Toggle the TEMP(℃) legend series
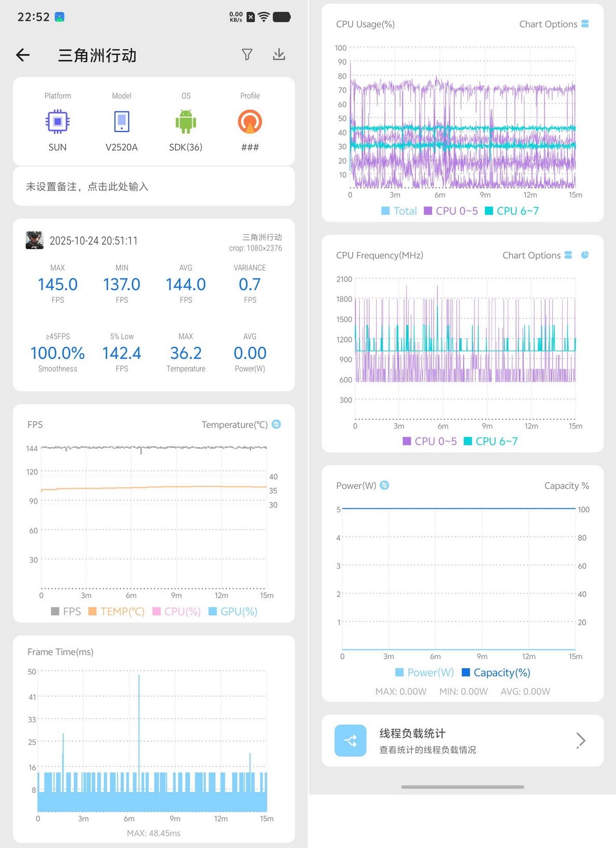Viewport: 616px width, 848px height. (117, 612)
